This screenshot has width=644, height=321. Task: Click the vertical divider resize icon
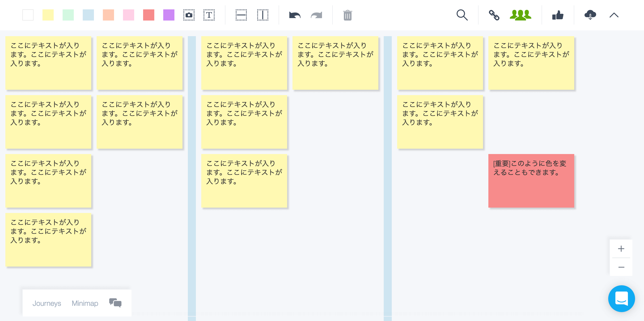[x=263, y=16]
